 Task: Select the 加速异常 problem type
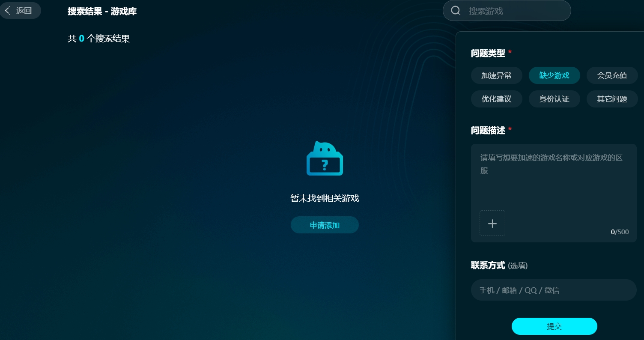point(497,75)
